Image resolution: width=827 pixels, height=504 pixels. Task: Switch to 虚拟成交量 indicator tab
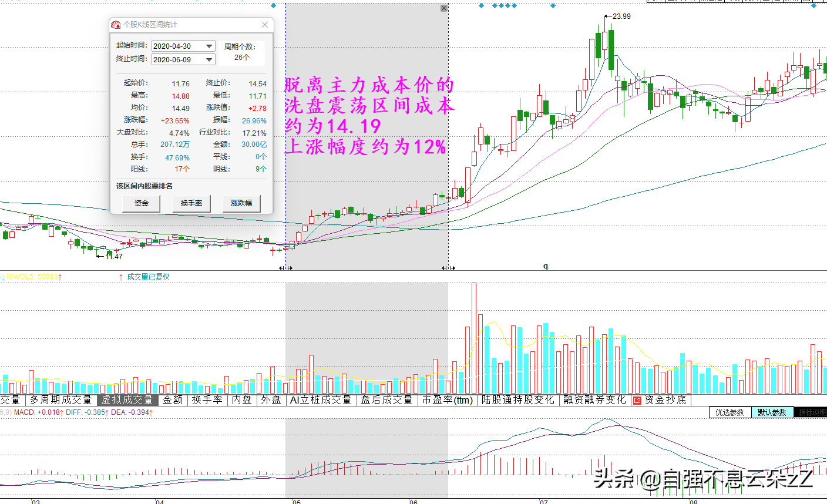pyautogui.click(x=127, y=400)
